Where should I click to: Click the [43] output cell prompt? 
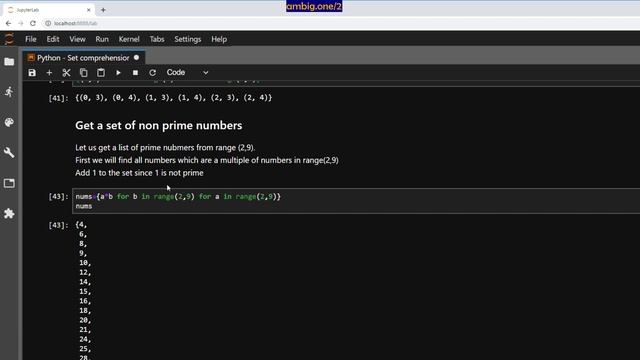(x=58, y=225)
